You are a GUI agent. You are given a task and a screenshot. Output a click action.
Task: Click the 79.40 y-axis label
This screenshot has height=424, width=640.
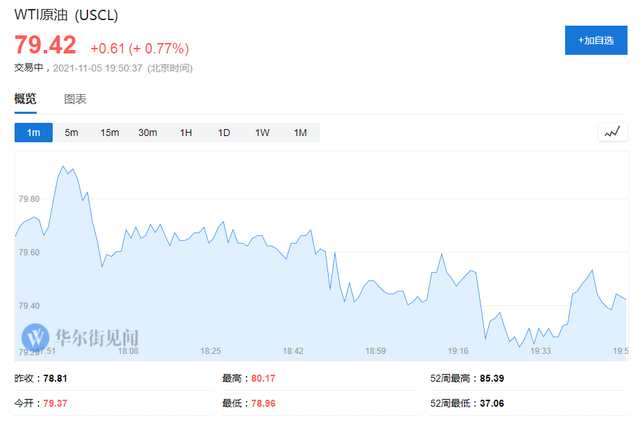coord(29,306)
